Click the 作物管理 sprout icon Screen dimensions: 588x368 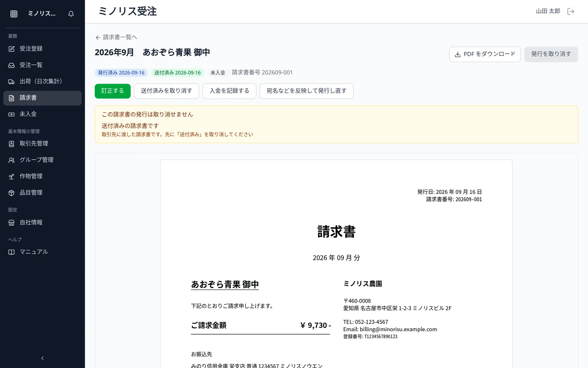click(11, 176)
